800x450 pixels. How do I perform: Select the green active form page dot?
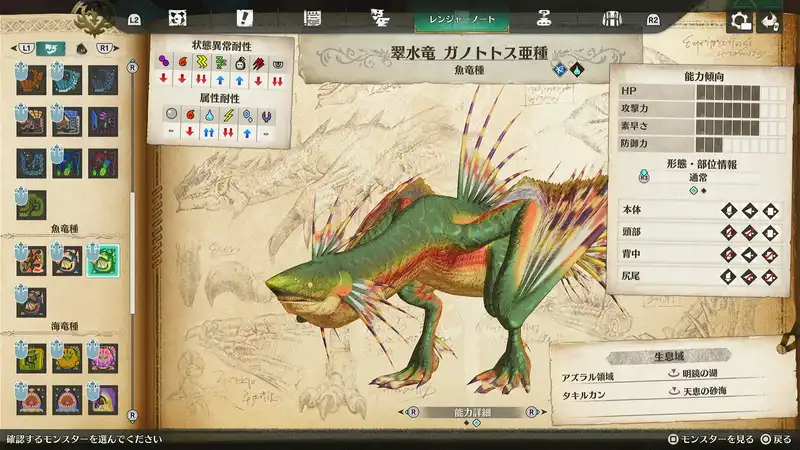(693, 191)
